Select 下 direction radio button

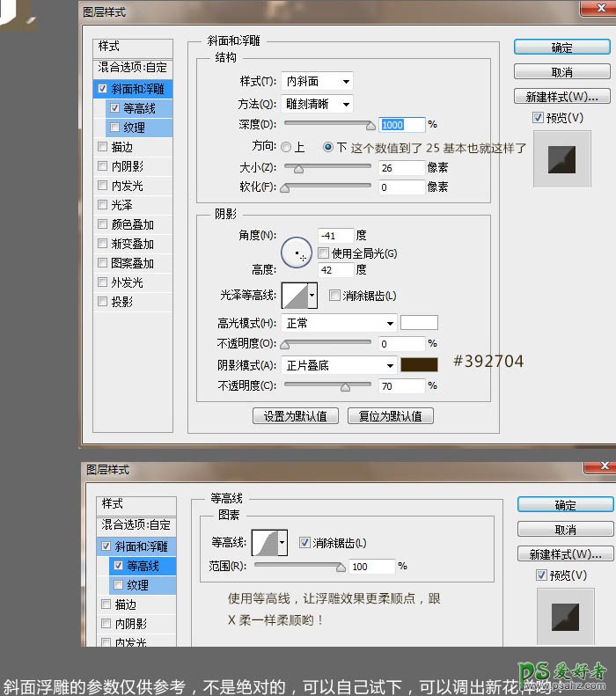click(x=328, y=147)
